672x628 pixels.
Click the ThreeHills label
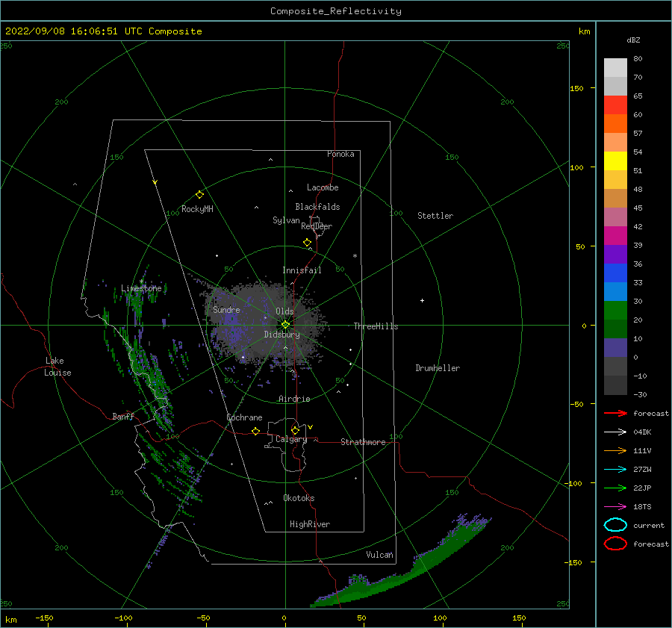click(376, 326)
